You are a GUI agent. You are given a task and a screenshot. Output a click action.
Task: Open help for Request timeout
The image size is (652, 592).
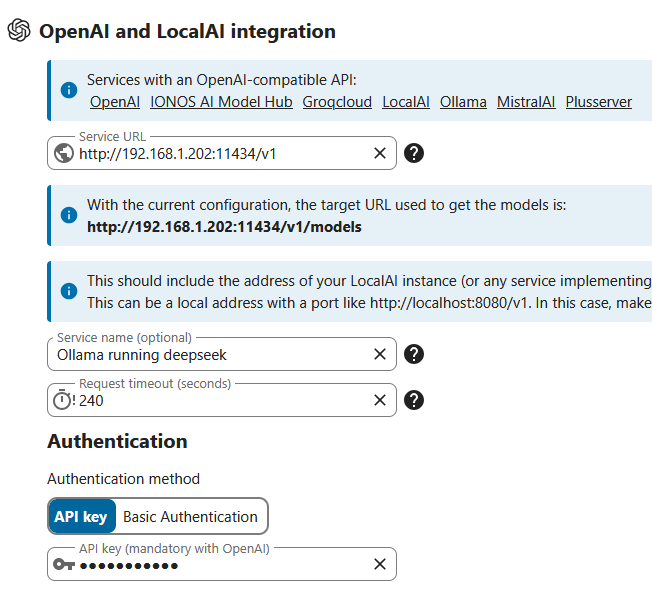click(x=414, y=400)
